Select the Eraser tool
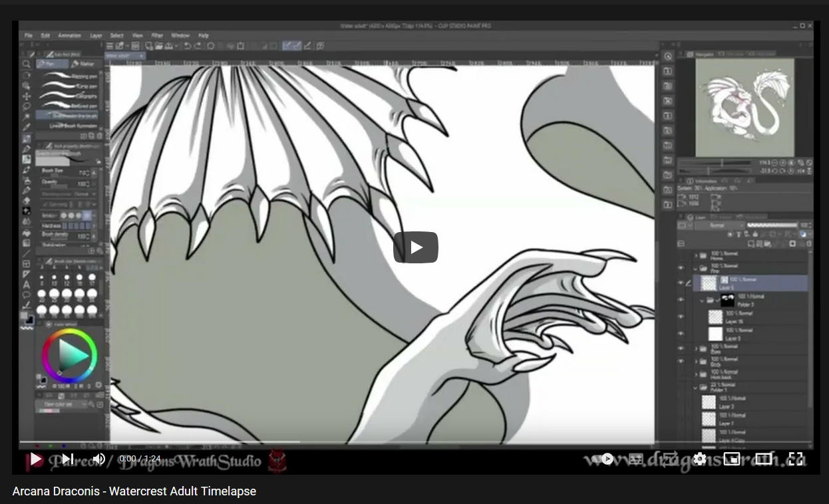Viewport: 829px width, 504px height. (26, 201)
